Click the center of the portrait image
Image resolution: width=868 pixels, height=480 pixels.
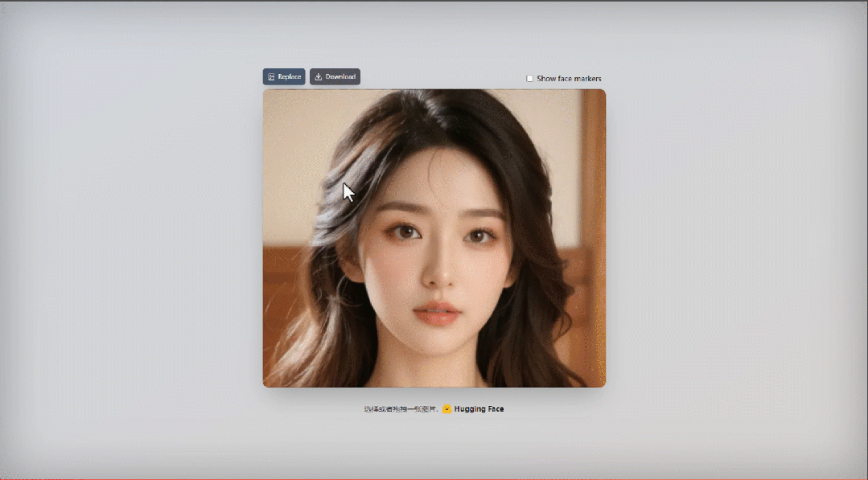click(x=434, y=238)
